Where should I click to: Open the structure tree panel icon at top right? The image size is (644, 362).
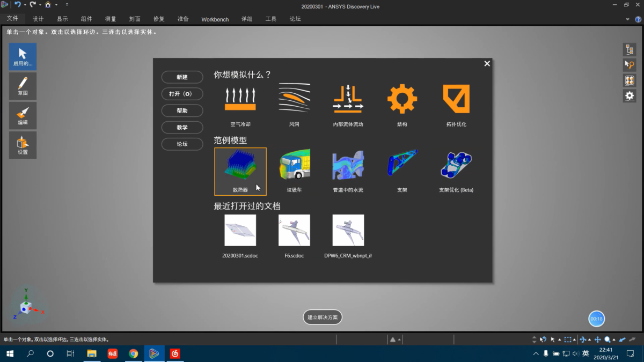click(629, 49)
